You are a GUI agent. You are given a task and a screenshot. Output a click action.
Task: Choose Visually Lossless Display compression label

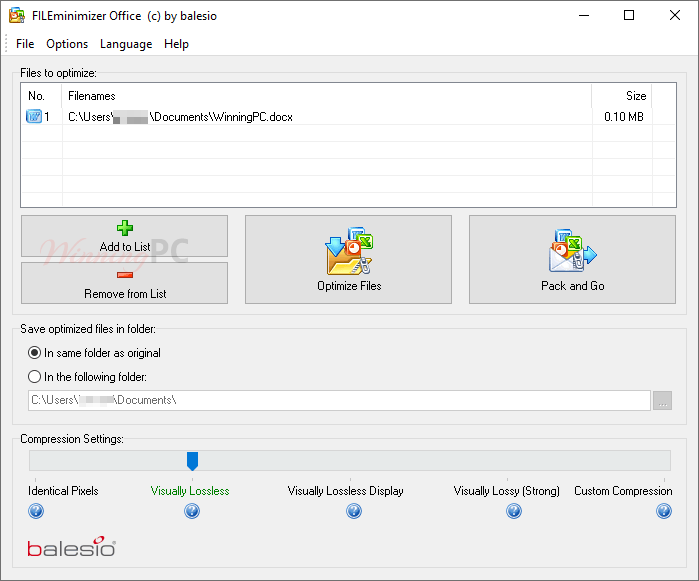point(345,491)
